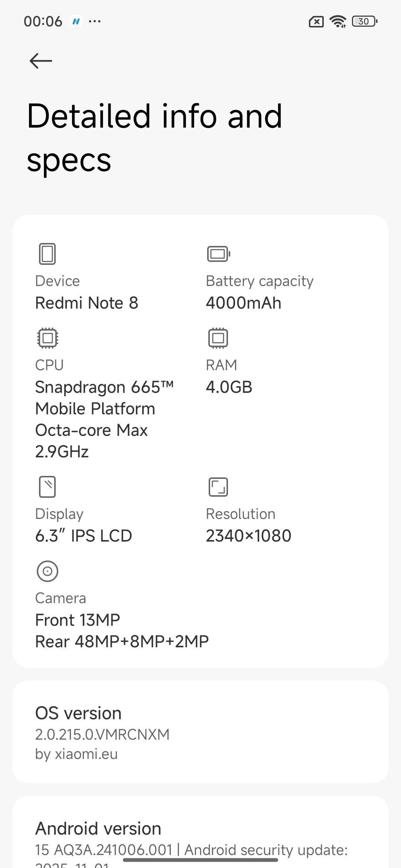
Task: Tap the 4000mAh battery value
Action: tap(244, 303)
